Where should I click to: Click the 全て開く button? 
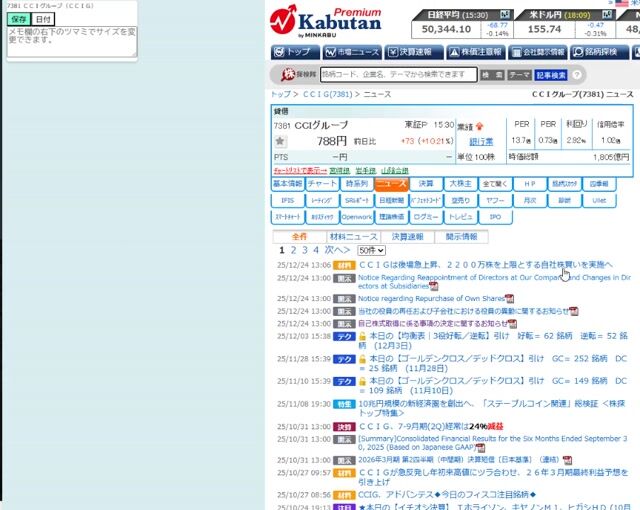pos(495,184)
